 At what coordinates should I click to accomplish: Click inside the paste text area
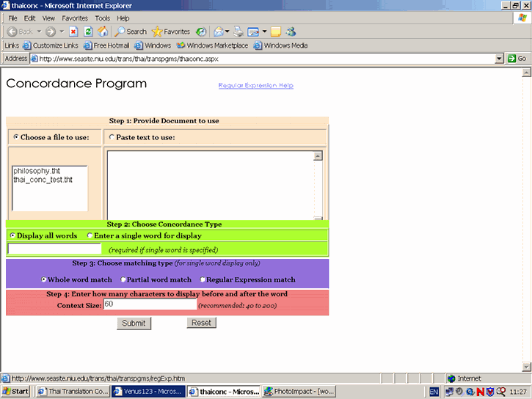(x=211, y=185)
